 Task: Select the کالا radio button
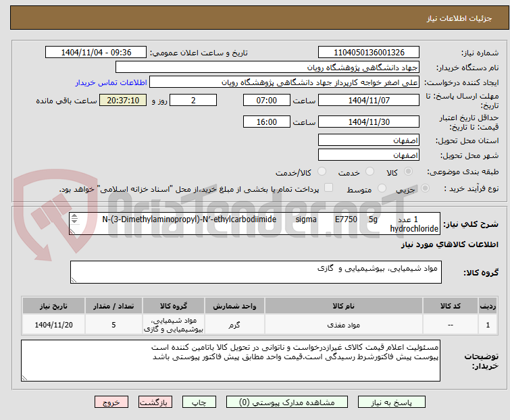408,172
